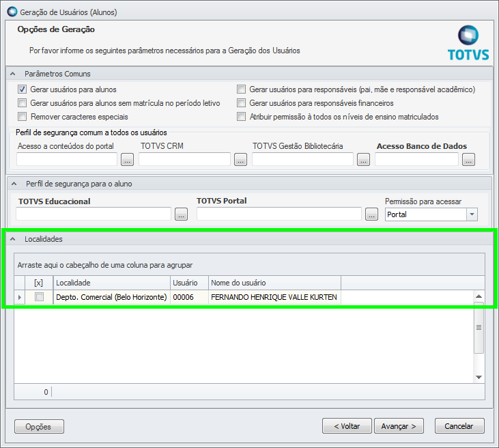Go back with the Voltar button
Viewport: 499px width, 448px height.
(x=347, y=426)
